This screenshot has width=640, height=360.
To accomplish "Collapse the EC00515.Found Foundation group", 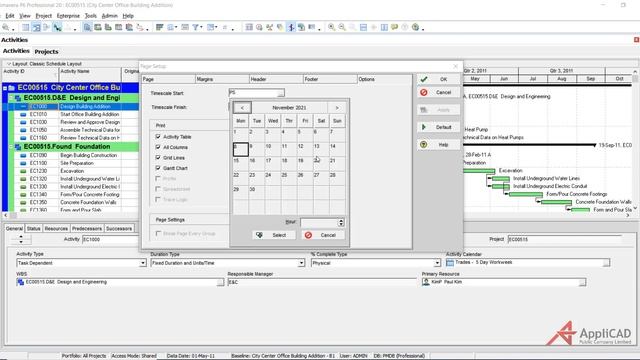I will point(11,147).
